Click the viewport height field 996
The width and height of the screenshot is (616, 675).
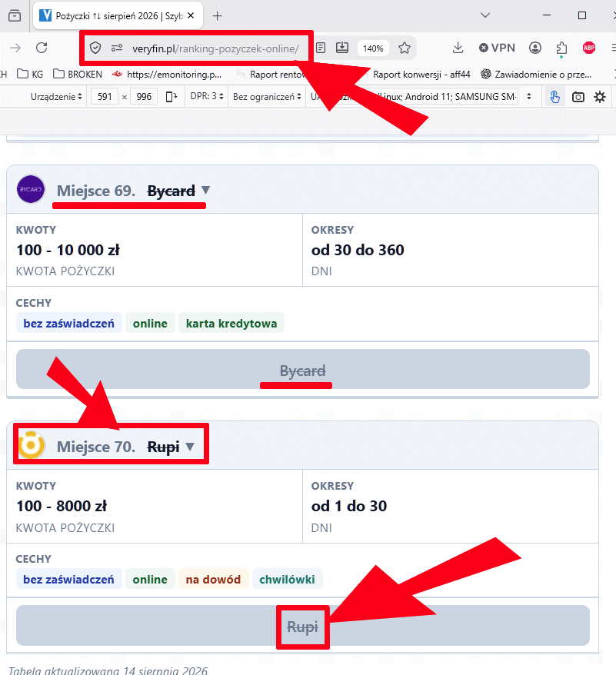tap(144, 96)
